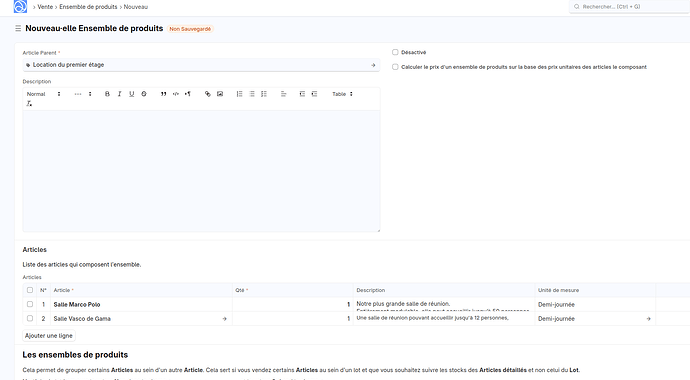690x380 pixels.
Task: Focus the Rechercher search field
Action: (629, 7)
